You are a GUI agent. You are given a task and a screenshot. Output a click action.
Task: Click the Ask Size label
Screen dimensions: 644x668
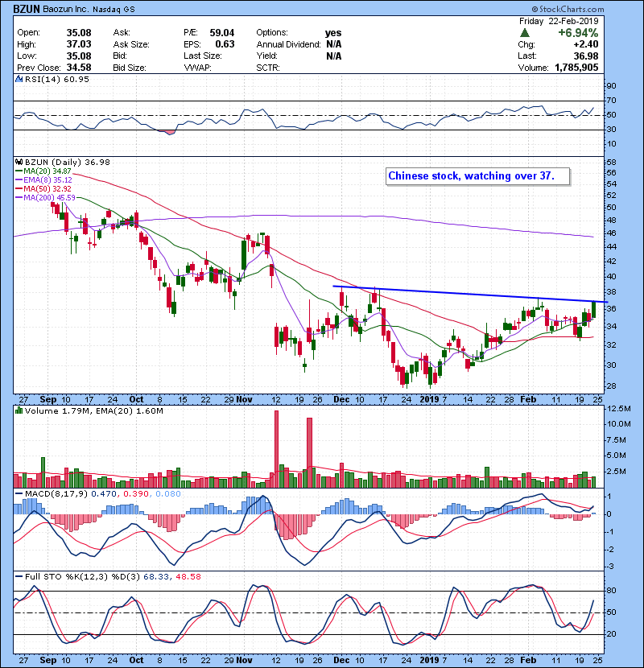point(131,44)
